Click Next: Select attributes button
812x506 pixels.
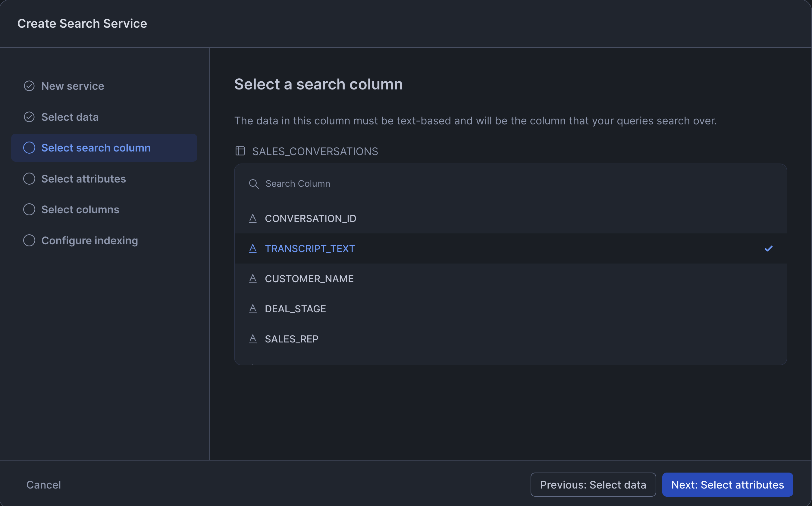[x=727, y=485]
